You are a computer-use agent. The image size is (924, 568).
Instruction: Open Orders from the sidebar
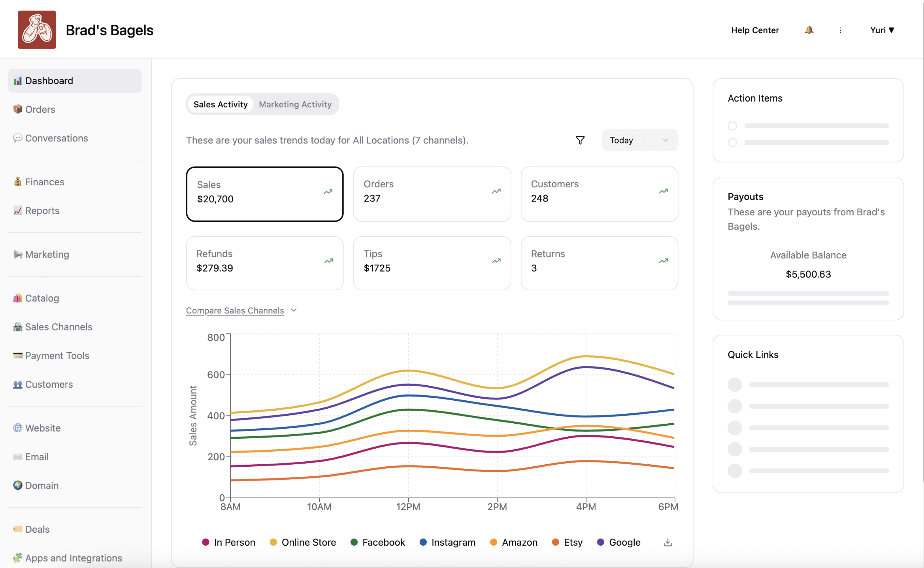tap(40, 109)
